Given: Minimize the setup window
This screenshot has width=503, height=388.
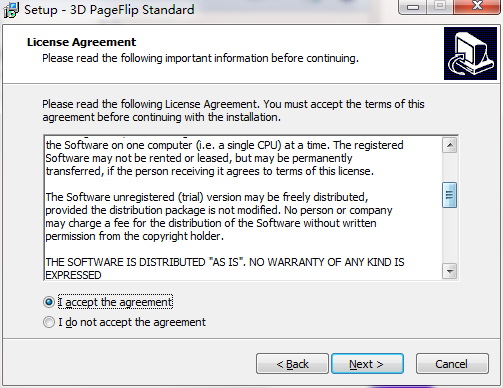Looking at the screenshot, I should click(x=413, y=7).
